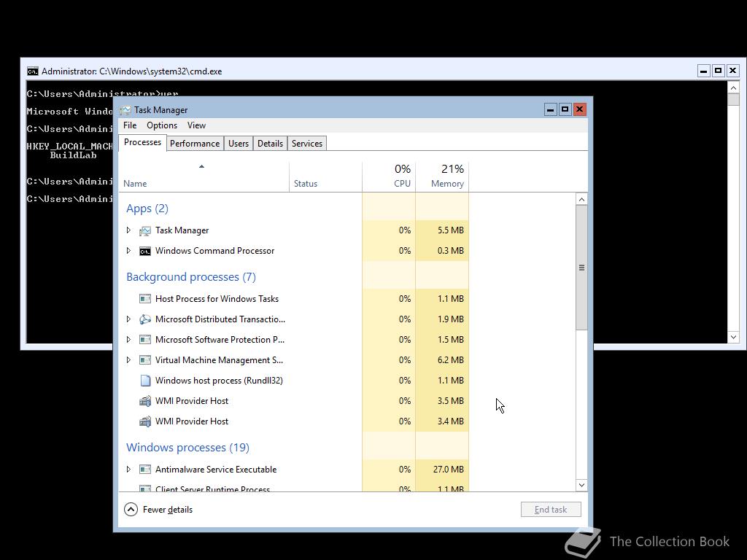
Task: Expand the Task Manager app row
Action: [128, 230]
